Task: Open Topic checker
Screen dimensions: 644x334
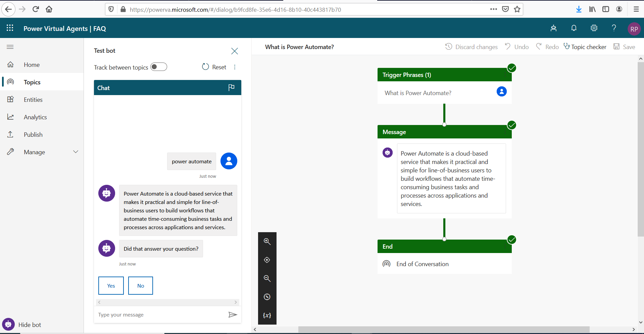Action: coord(585,47)
